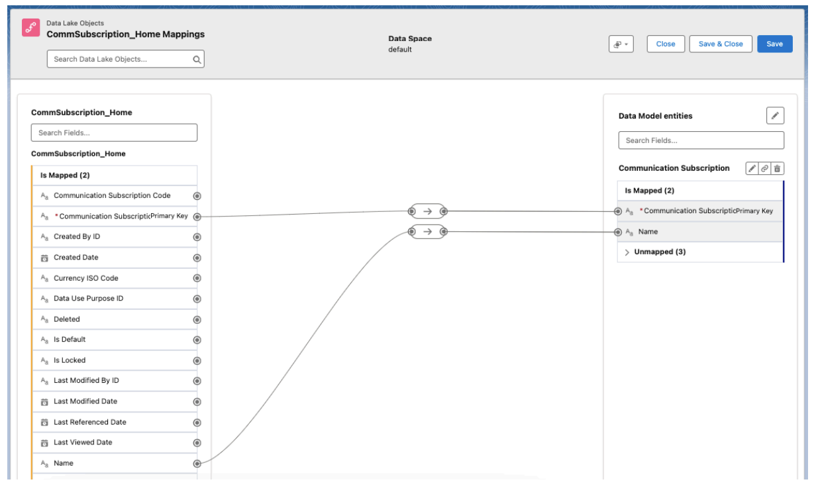This screenshot has width=816, height=504.
Task: Click the arrow connector on the Primary Key mapping
Action: pos(428,211)
